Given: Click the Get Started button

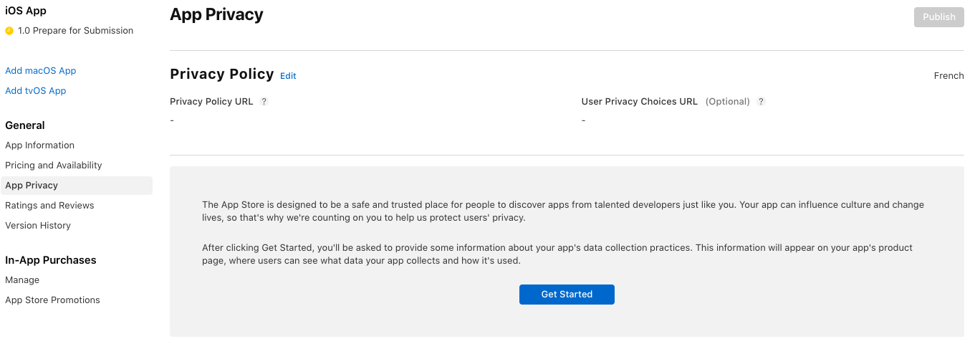Looking at the screenshot, I should [x=567, y=295].
